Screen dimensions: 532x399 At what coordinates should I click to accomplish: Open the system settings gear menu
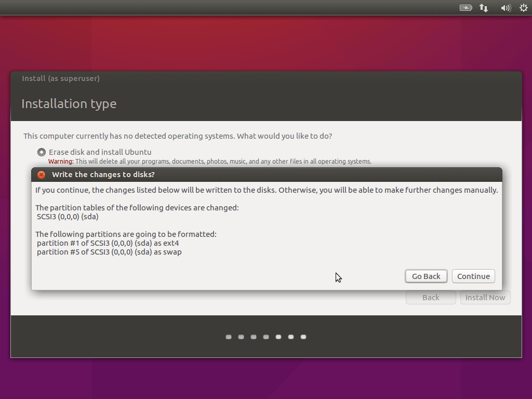(x=524, y=8)
